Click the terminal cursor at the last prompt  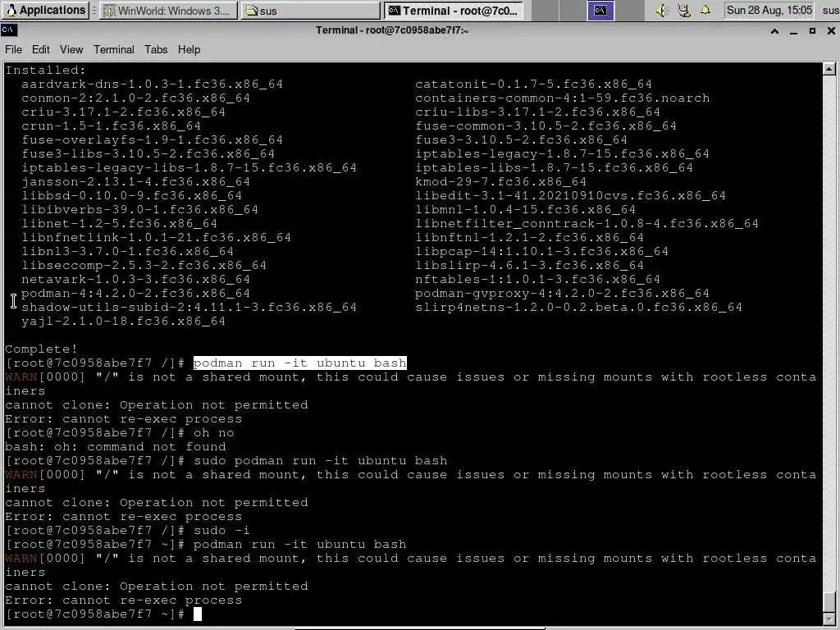[x=198, y=614]
